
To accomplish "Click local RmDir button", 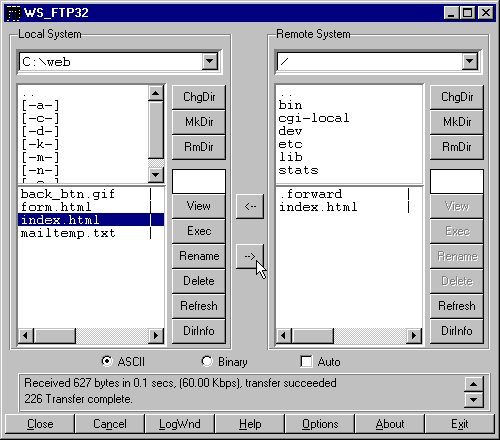I will (x=199, y=147).
